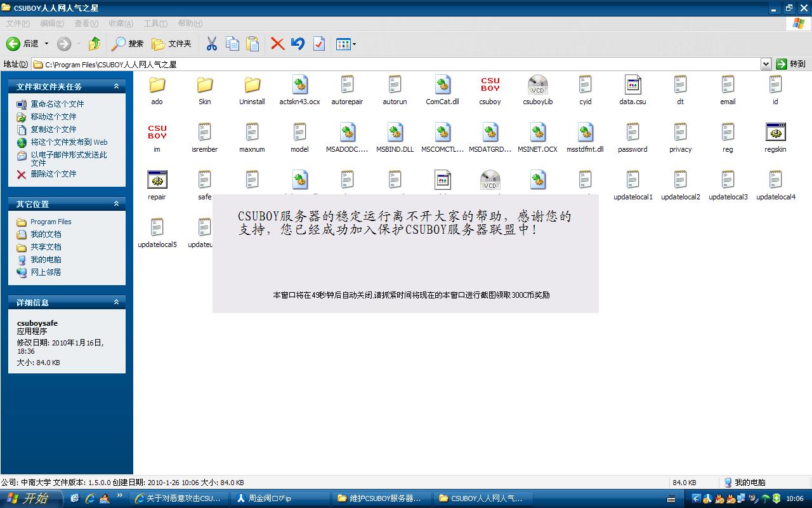Viewport: 812px width, 508px height.
Task: Click the Up one level folder icon
Action: (95, 44)
